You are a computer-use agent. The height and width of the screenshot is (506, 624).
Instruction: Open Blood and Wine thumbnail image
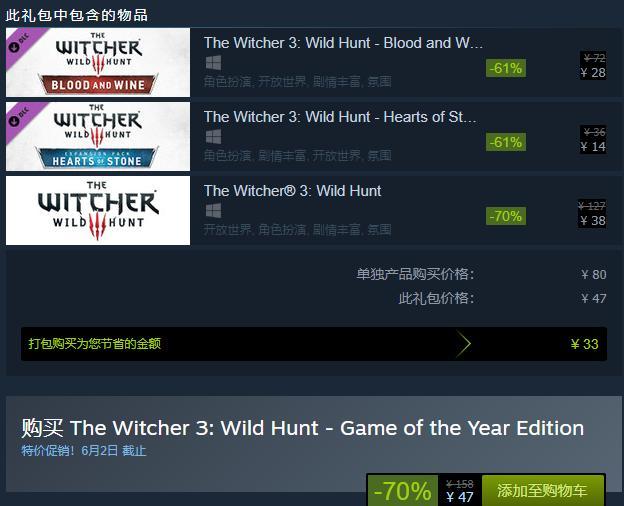click(x=98, y=63)
